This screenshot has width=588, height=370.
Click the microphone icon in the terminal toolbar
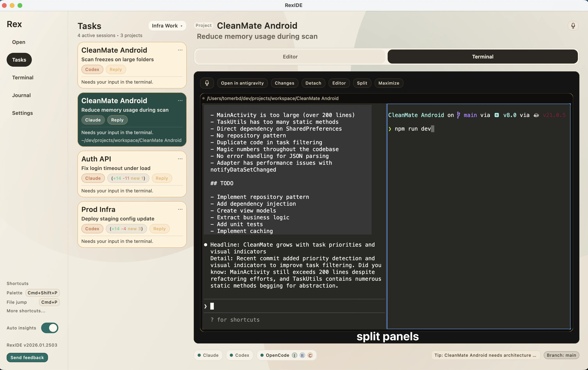tap(207, 83)
